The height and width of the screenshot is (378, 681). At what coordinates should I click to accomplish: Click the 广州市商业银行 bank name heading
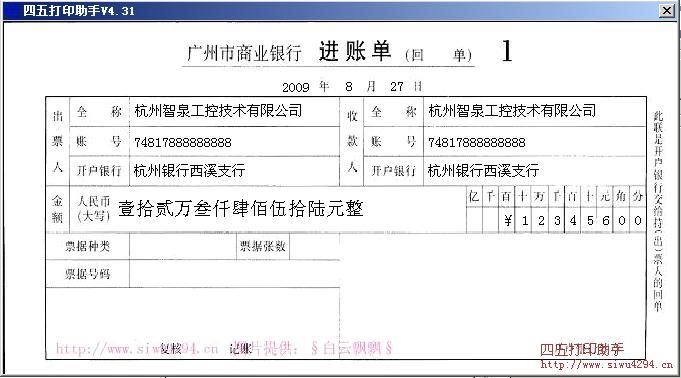pos(244,53)
